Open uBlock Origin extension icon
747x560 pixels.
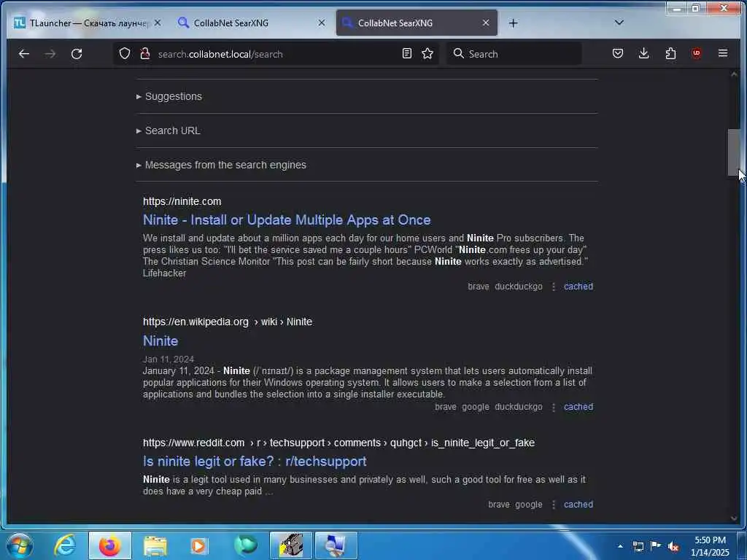[x=697, y=53]
